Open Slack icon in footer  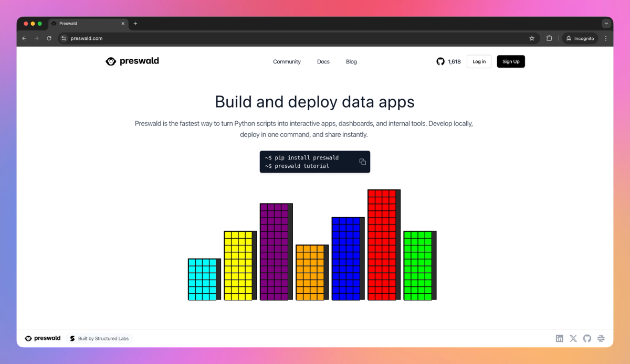point(601,338)
